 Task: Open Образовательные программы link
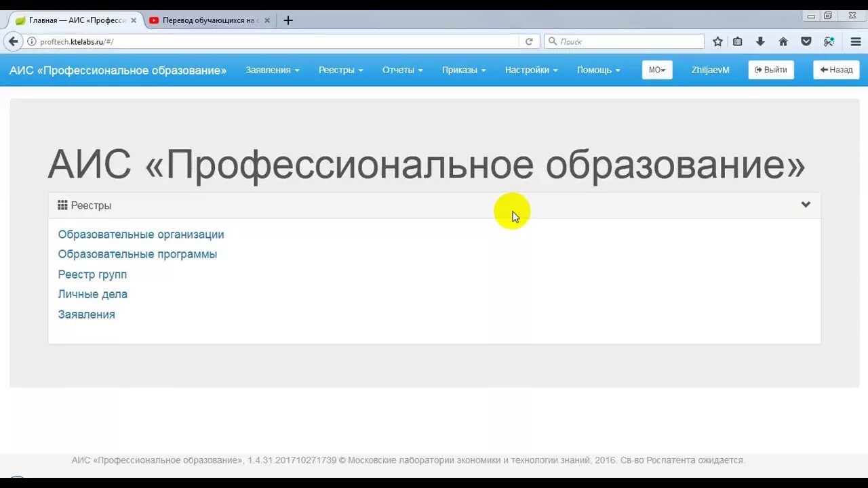(138, 254)
